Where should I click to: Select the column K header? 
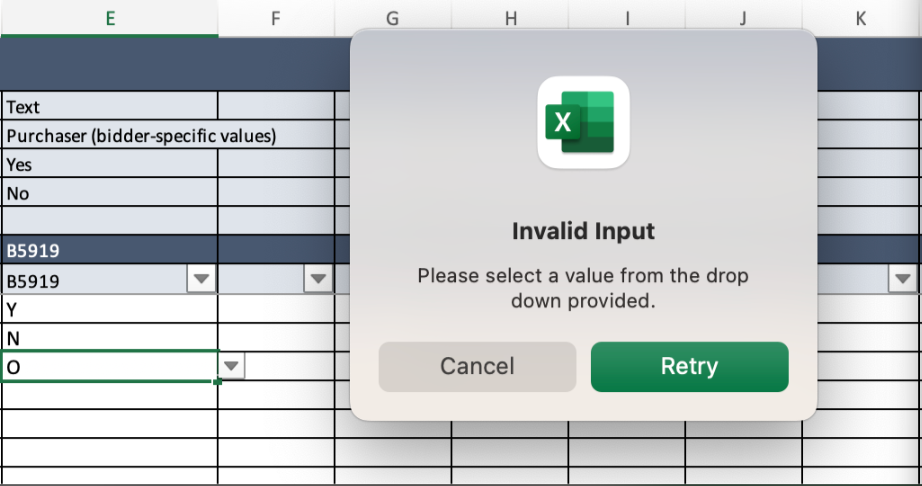pyautogui.click(x=861, y=18)
